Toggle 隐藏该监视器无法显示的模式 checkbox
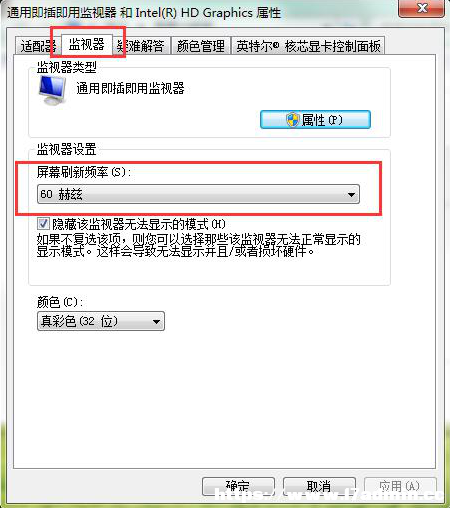450x508 pixels. pyautogui.click(x=43, y=224)
